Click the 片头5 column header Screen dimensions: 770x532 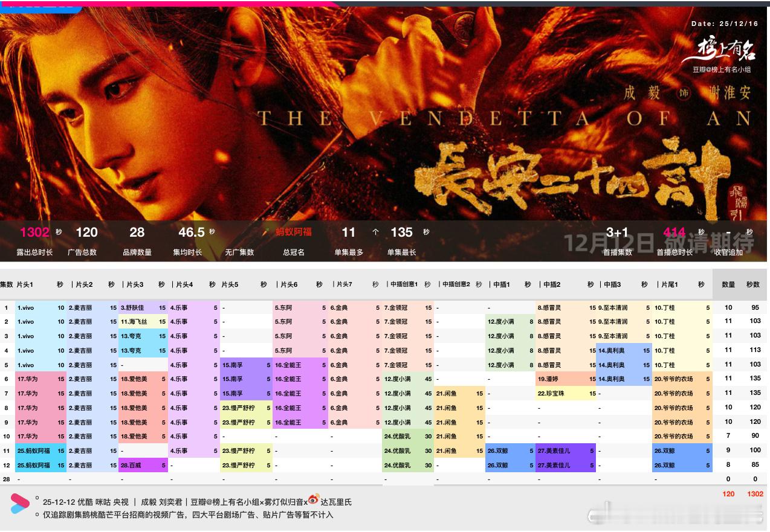click(x=230, y=284)
